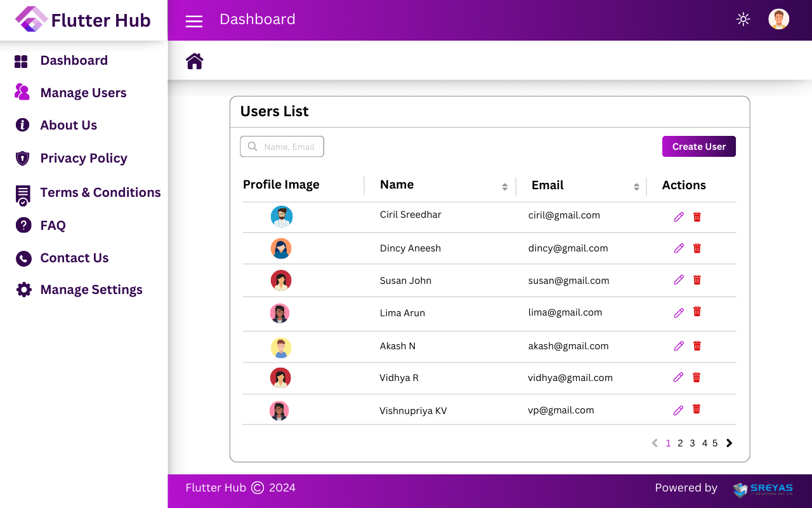Open the user profile avatar in header
This screenshot has height=508, width=812.
[x=778, y=19]
